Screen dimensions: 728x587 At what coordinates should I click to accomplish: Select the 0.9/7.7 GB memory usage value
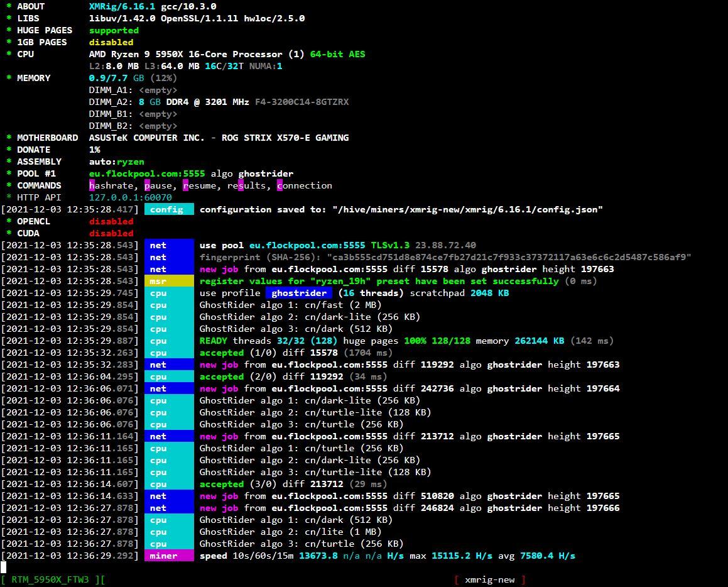tap(117, 78)
